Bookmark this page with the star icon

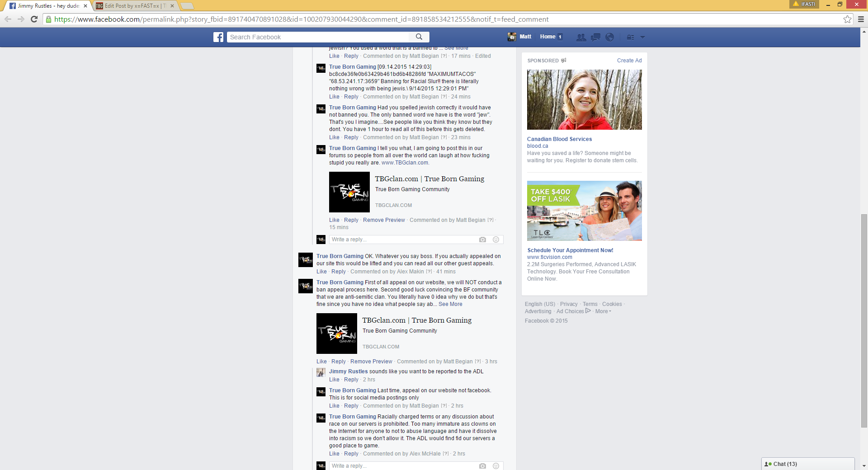(x=847, y=19)
